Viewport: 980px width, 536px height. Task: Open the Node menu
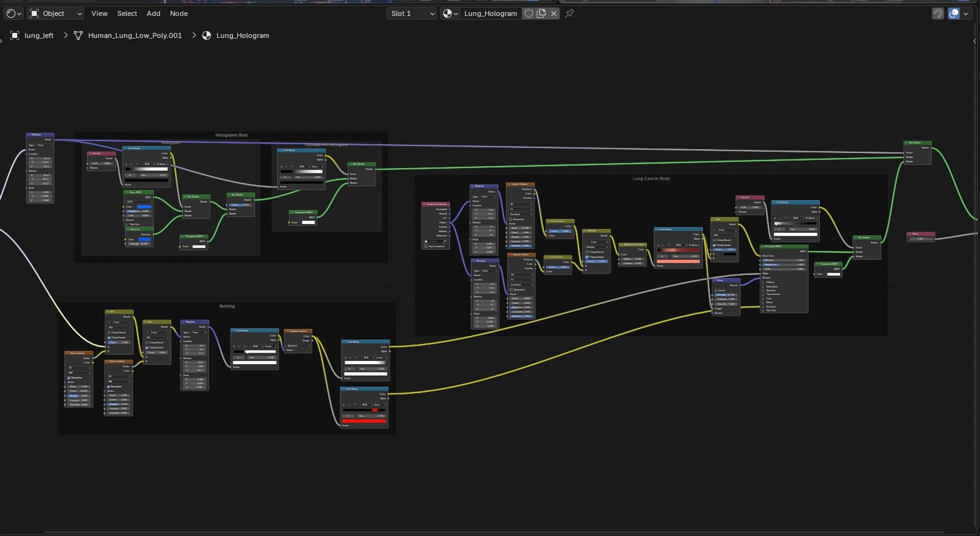179,13
